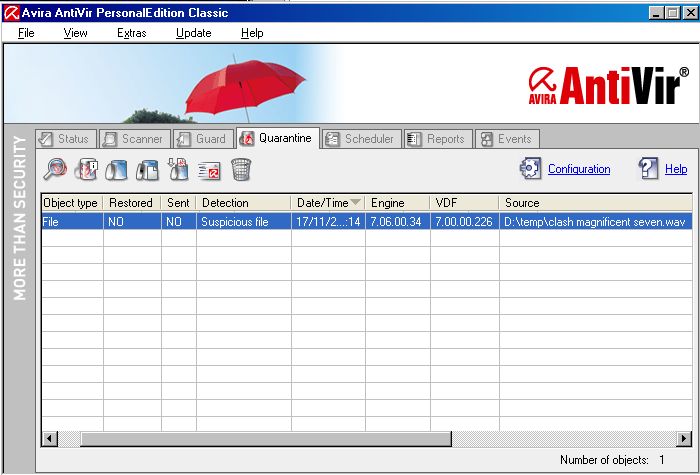Minimize the AntiVir window
The image size is (700, 475).
click(x=656, y=13)
